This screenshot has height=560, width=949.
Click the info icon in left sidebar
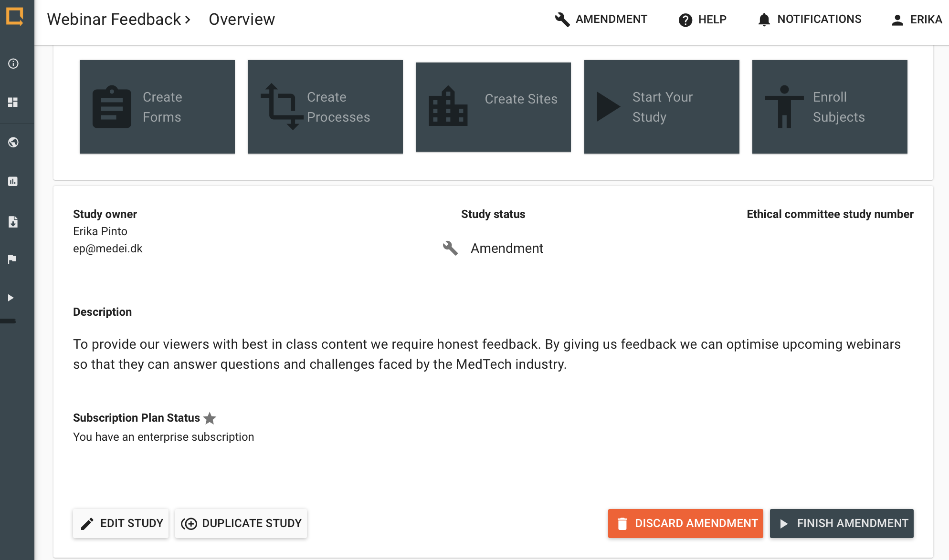point(13,63)
